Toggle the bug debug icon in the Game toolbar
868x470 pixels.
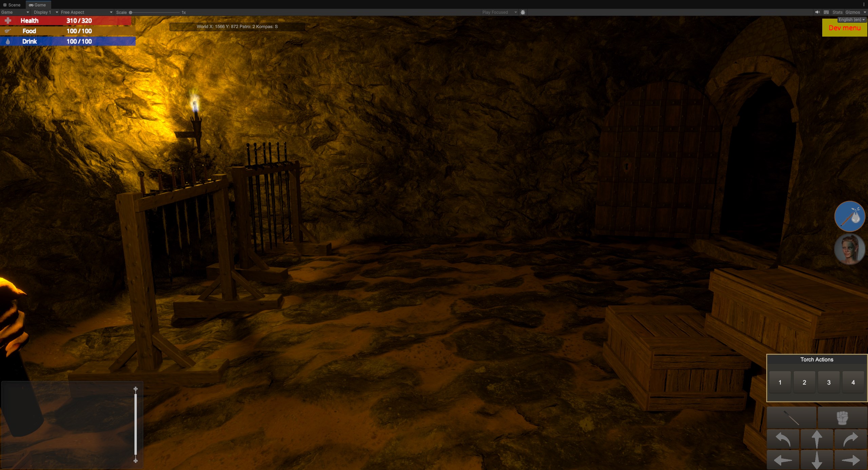coord(523,12)
